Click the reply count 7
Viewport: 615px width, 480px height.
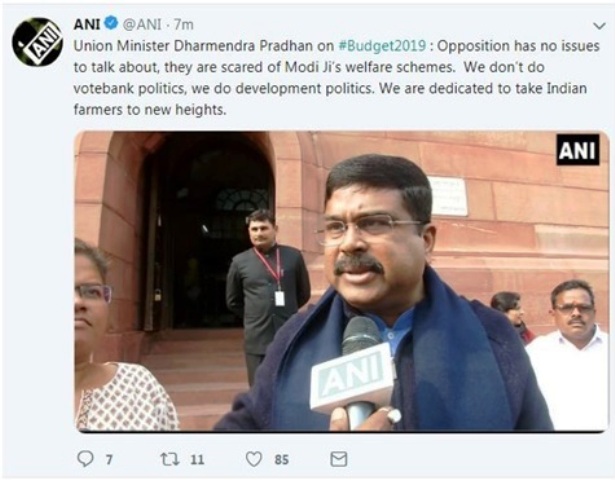109,460
